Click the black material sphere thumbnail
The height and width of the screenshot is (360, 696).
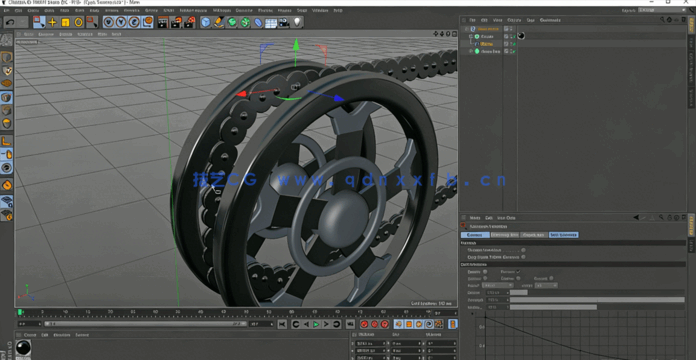point(23,347)
